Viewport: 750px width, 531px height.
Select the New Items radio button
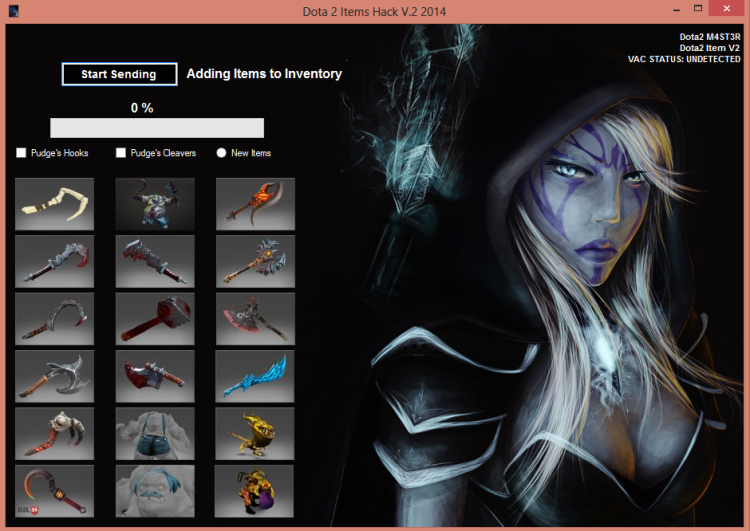(221, 153)
